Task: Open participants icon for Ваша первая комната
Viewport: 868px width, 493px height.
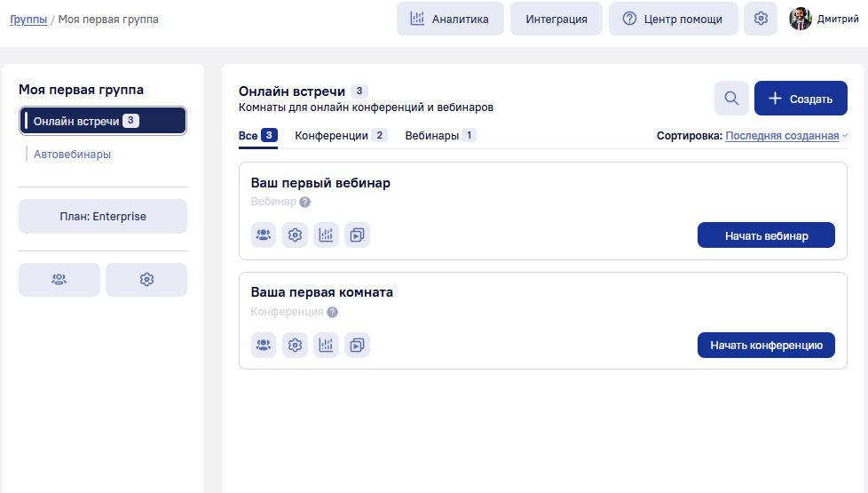Action: tap(264, 345)
